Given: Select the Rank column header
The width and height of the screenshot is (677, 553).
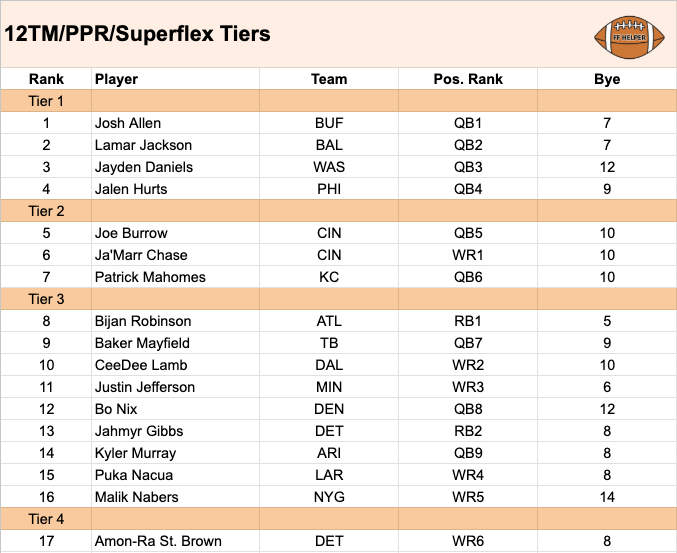Looking at the screenshot, I should point(46,79).
